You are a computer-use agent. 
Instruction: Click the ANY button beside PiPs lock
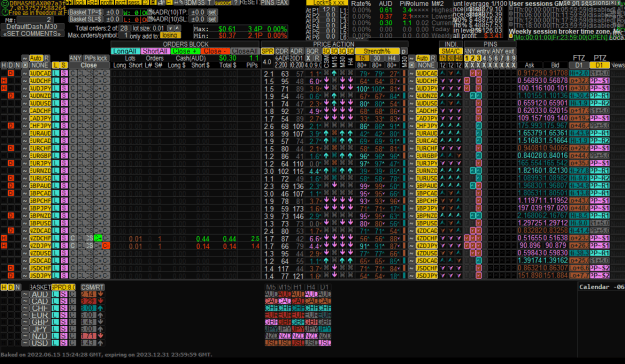click(75, 58)
